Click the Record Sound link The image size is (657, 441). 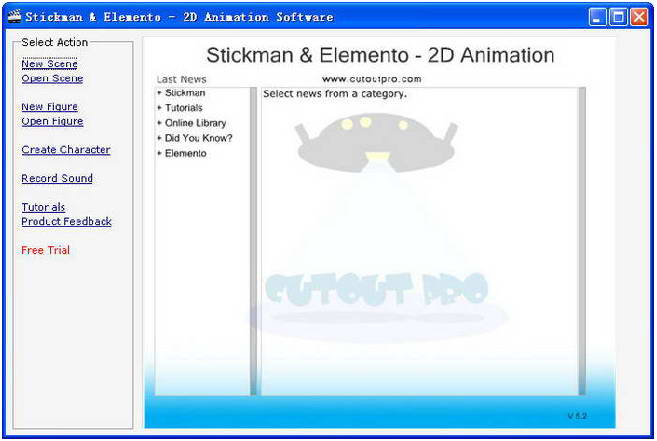point(57,178)
